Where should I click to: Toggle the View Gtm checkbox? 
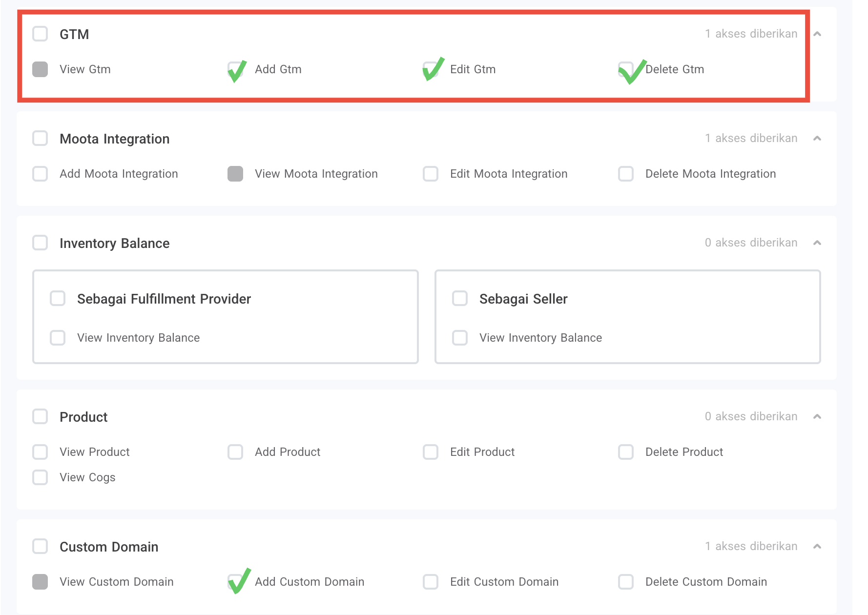click(40, 69)
